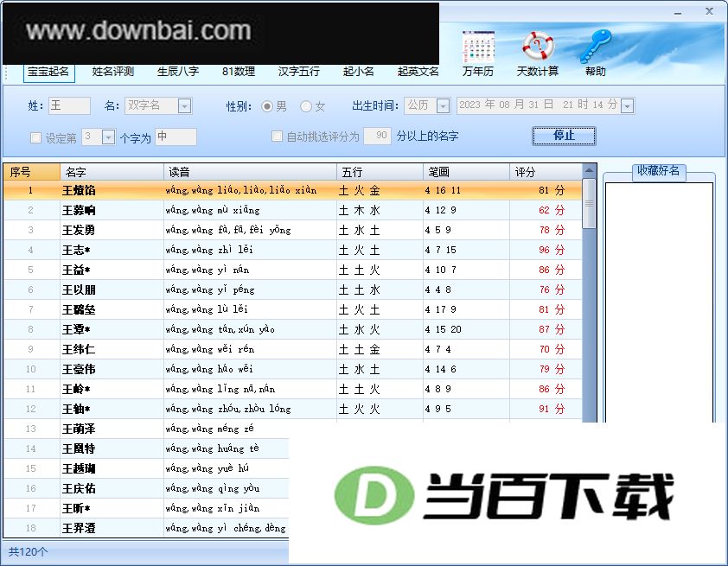Image resolution: width=728 pixels, height=566 pixels.
Task: Click the 个字为 character input field
Action: click(176, 137)
